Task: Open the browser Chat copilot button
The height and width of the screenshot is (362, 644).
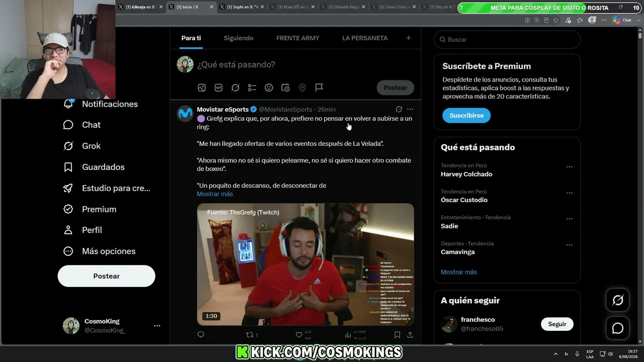Action: point(623,20)
